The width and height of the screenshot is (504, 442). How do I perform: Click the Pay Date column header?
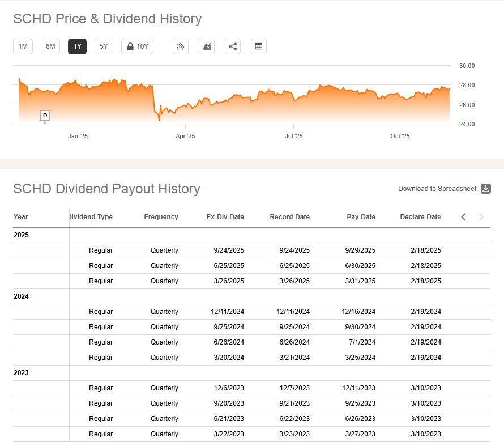coord(361,217)
